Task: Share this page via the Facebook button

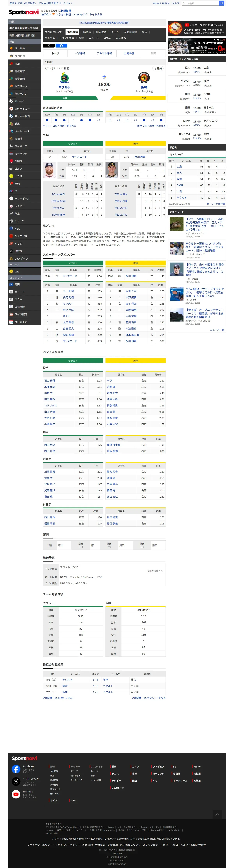Action: point(61,46)
